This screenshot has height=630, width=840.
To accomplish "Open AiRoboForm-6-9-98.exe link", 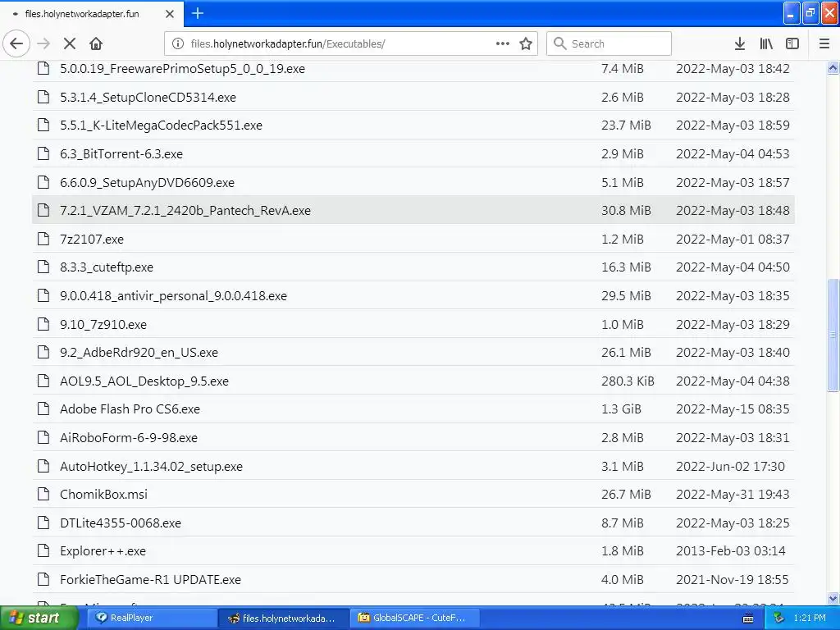I will 129,438.
